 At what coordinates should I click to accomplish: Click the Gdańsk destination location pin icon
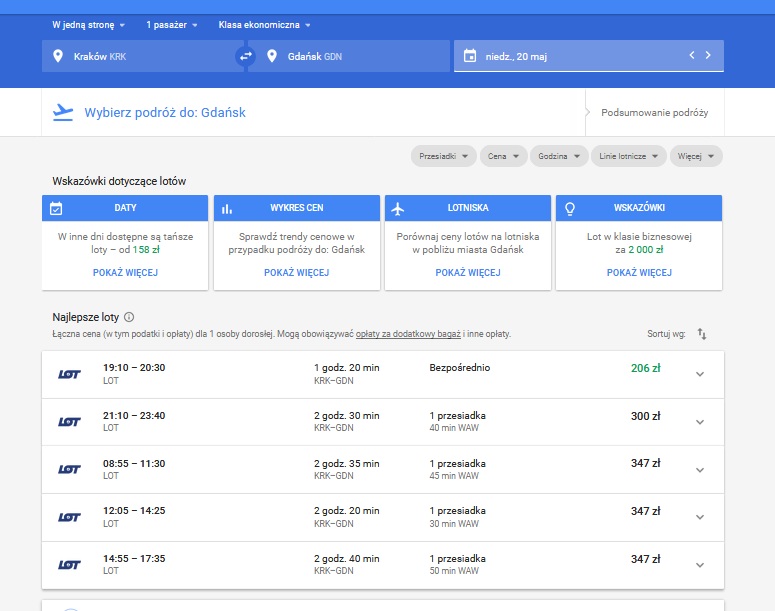pyautogui.click(x=271, y=56)
